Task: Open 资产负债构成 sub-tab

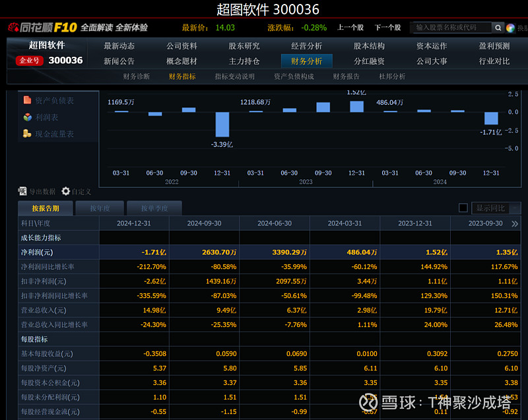Action: (294, 76)
